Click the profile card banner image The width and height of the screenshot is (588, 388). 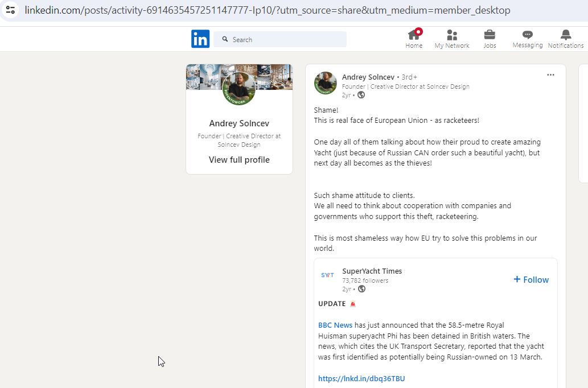point(239,77)
